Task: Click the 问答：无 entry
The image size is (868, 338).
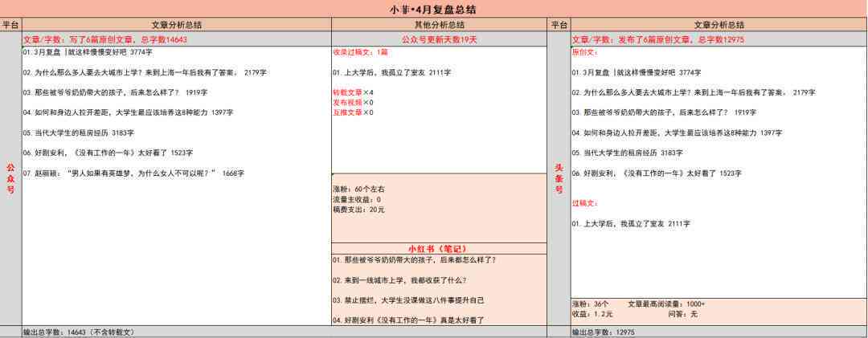Action: pos(683,314)
